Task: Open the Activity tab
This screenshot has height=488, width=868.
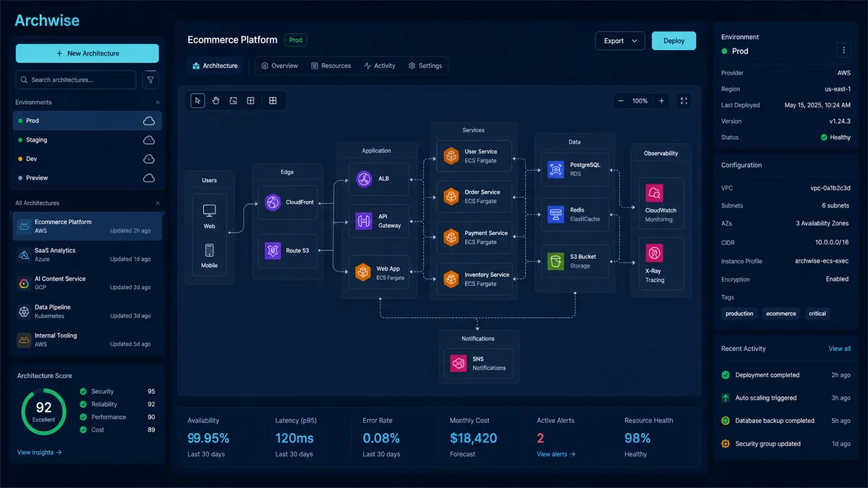Action: tap(380, 66)
